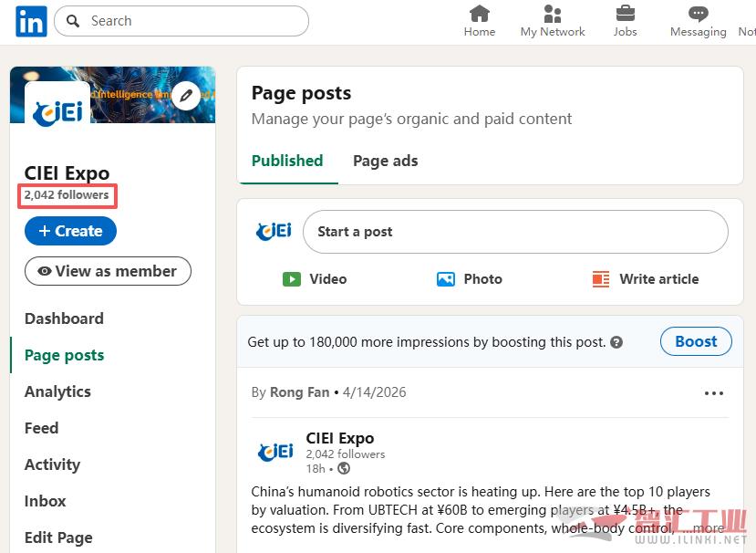The width and height of the screenshot is (756, 553).
Task: Click View as member button
Action: tap(108, 271)
